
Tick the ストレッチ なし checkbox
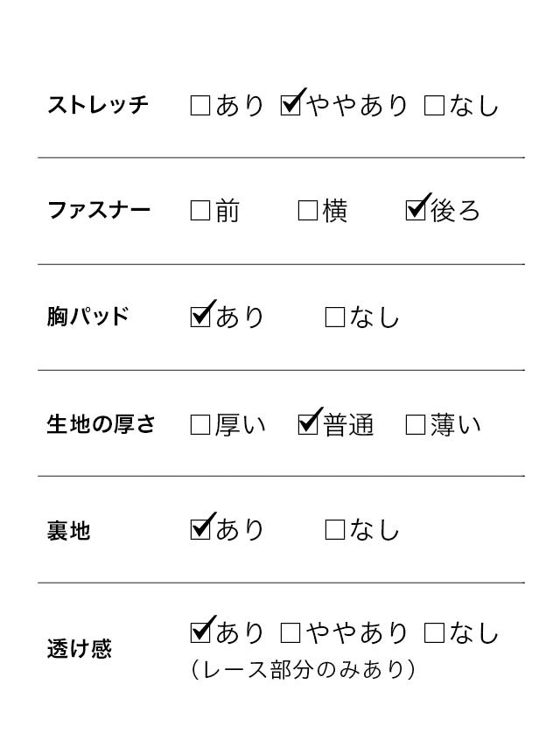(x=434, y=107)
